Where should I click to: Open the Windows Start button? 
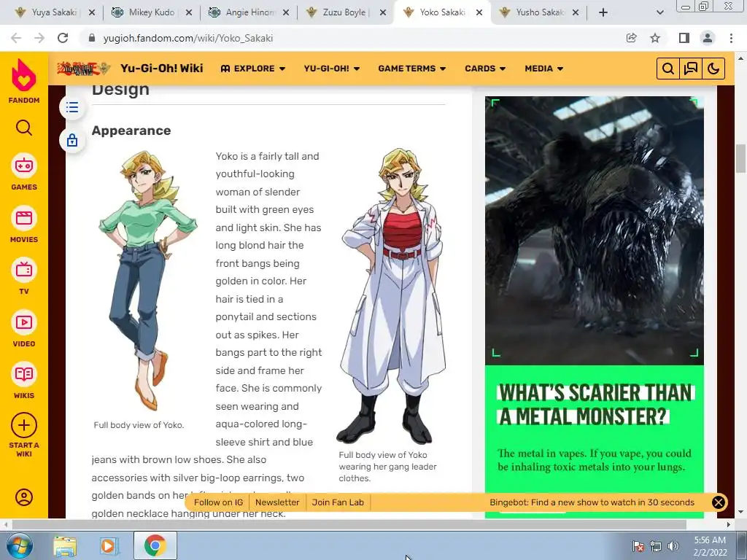tap(19, 545)
